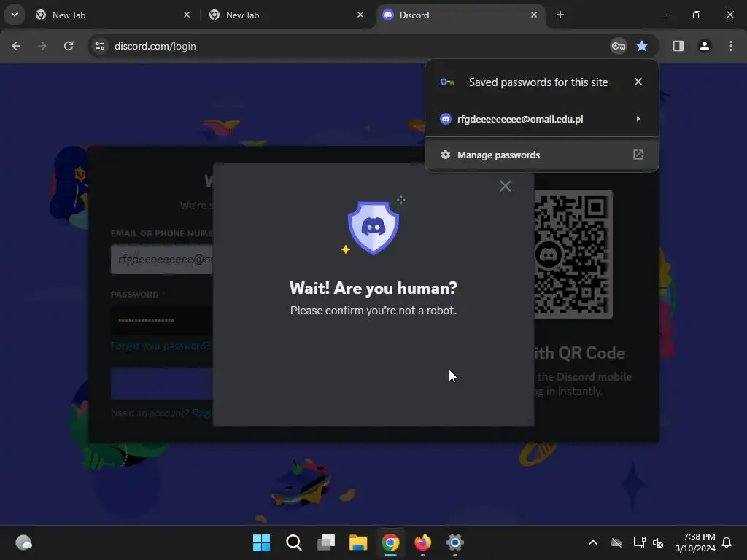Viewport: 747px width, 560px height.
Task: Expand details arrow for saved account
Action: pyautogui.click(x=638, y=119)
